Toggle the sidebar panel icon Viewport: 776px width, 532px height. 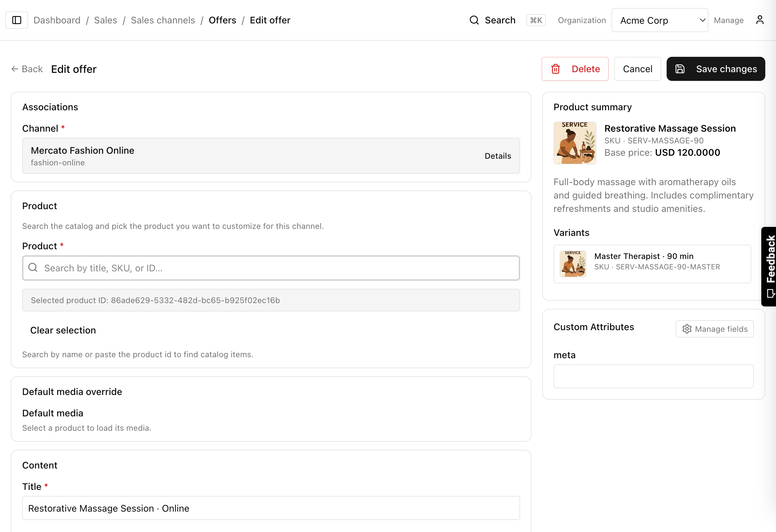[17, 20]
